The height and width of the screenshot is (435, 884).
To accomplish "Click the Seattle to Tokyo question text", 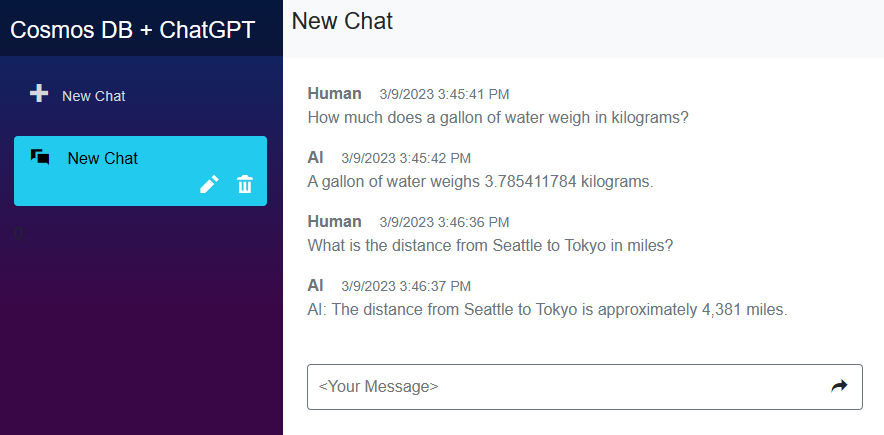I will 490,245.
